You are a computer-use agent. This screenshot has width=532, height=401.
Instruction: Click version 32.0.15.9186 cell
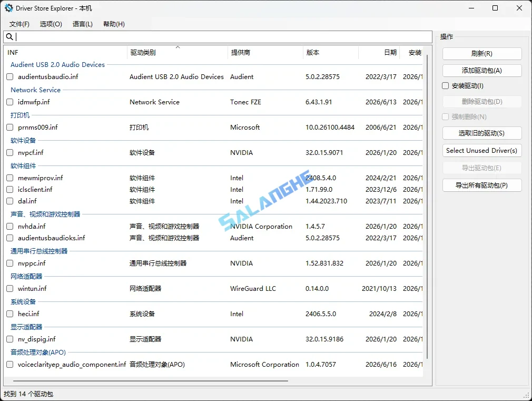pos(324,339)
